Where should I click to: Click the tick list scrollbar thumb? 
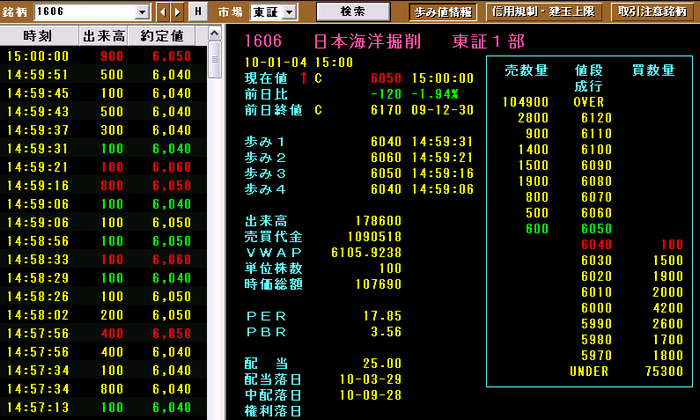[x=215, y=59]
